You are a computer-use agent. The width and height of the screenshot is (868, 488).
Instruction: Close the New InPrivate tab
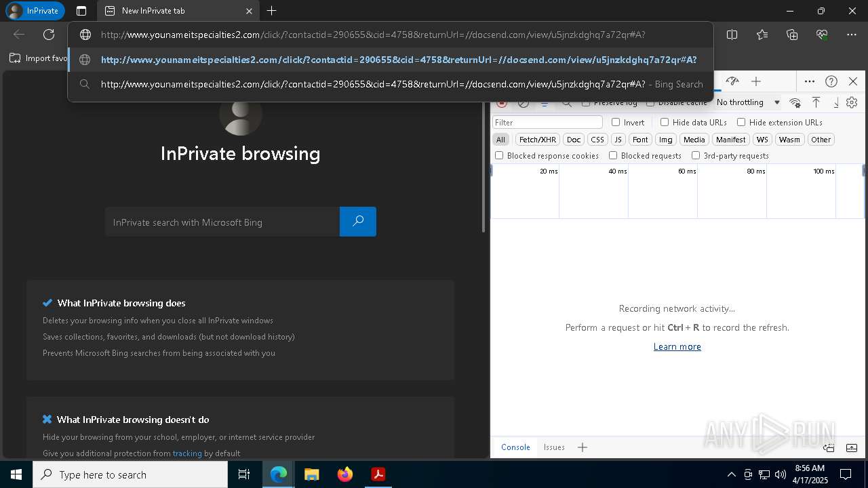click(249, 11)
